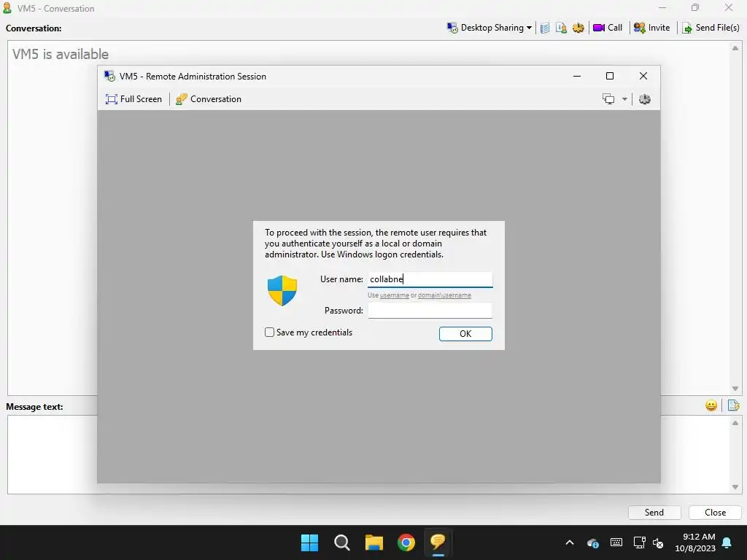This screenshot has height=560, width=747.
Task: Open the message history notepad icon
Action: click(544, 28)
